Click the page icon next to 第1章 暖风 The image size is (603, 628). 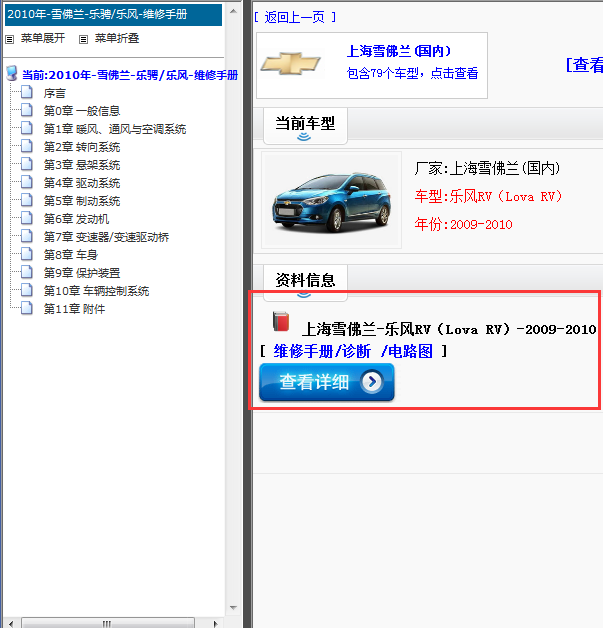coord(27,128)
